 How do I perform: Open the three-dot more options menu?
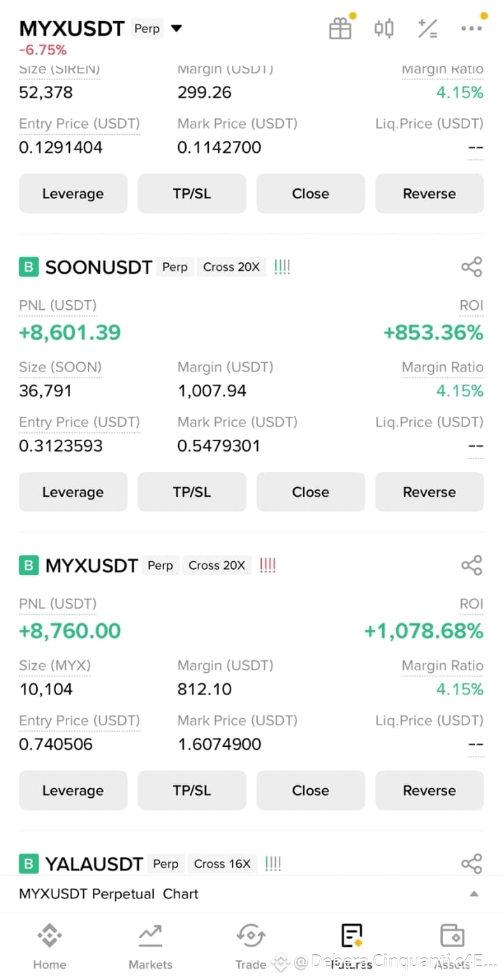tap(472, 29)
